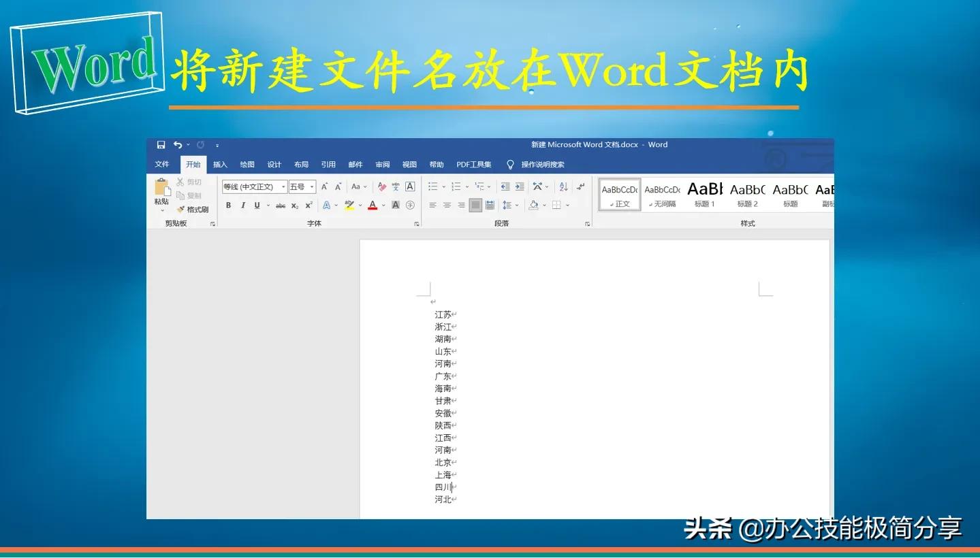Viewport: 980px width, 558px height.
Task: Toggle superscript formatting
Action: pos(309,206)
